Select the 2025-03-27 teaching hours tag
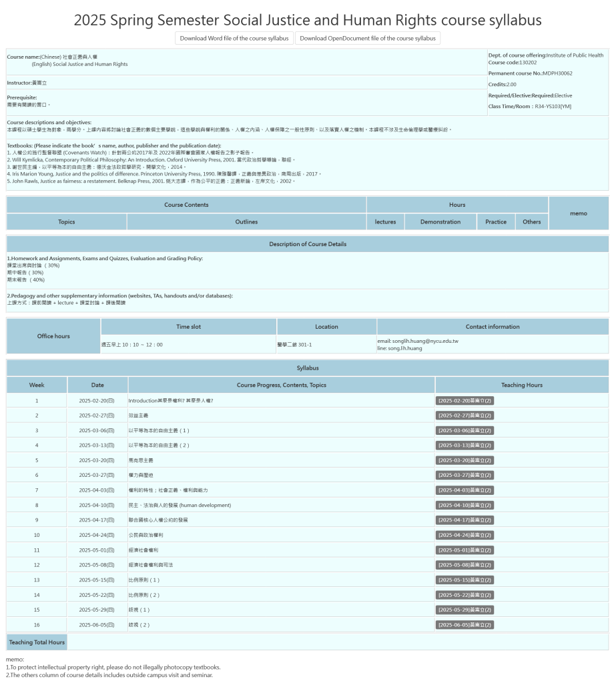 (465, 475)
